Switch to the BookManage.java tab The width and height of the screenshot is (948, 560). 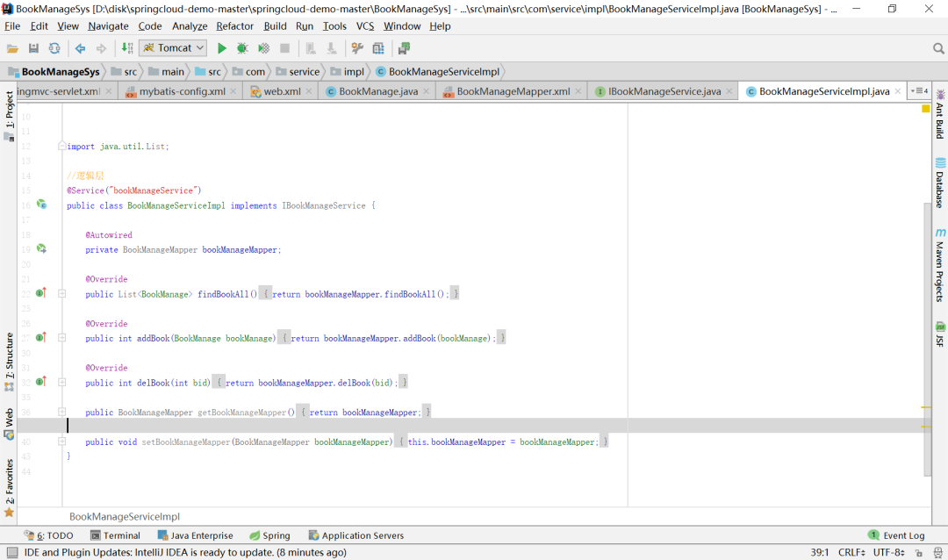click(x=377, y=91)
